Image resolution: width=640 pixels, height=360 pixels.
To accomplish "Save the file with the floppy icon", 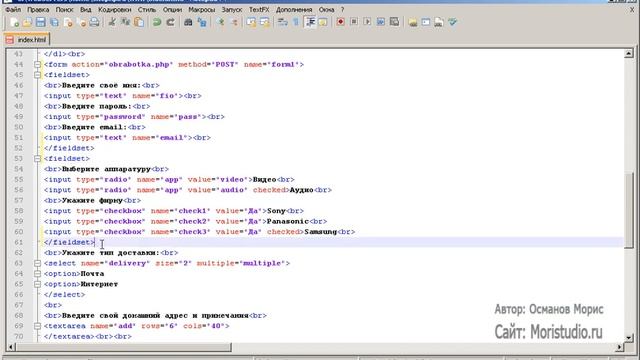I will coord(40,22).
